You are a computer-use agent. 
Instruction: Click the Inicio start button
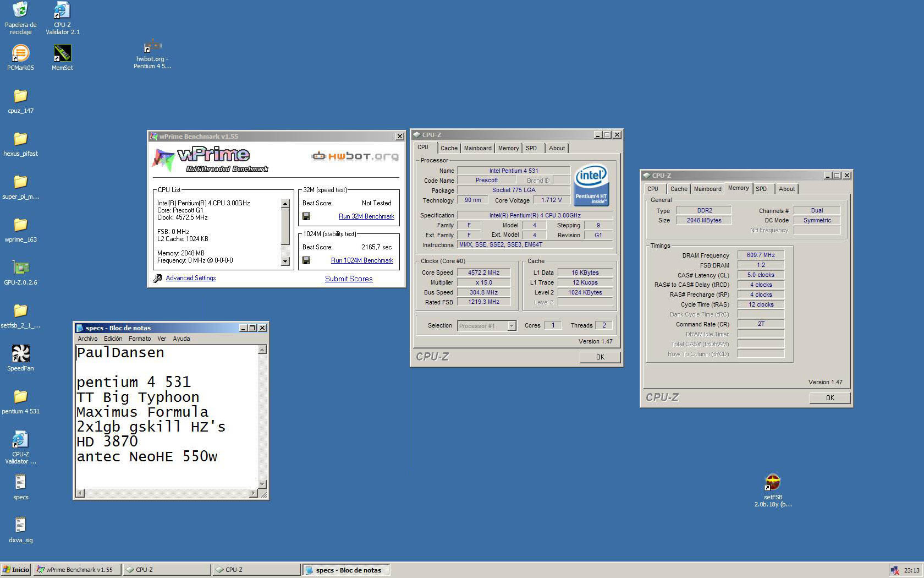[16, 570]
